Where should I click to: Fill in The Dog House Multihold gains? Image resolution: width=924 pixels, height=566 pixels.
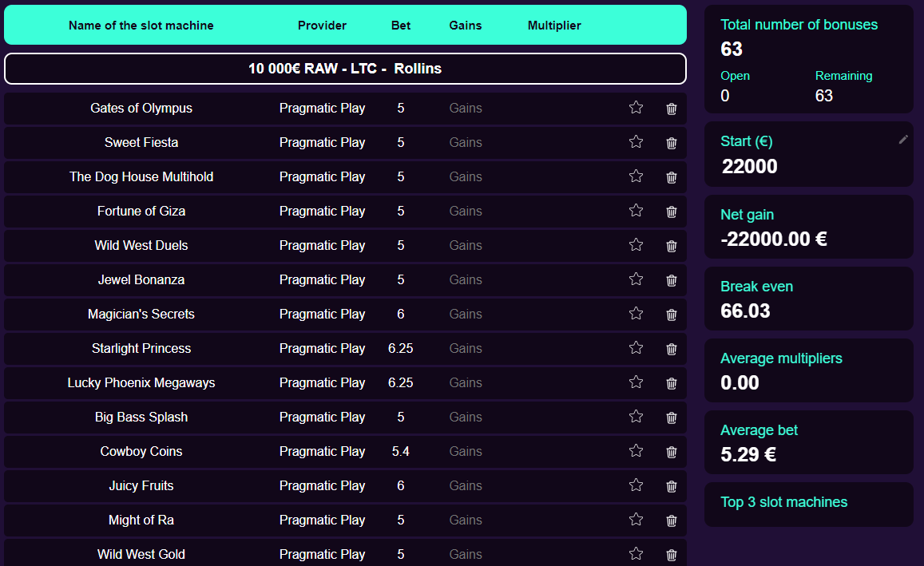(x=466, y=176)
